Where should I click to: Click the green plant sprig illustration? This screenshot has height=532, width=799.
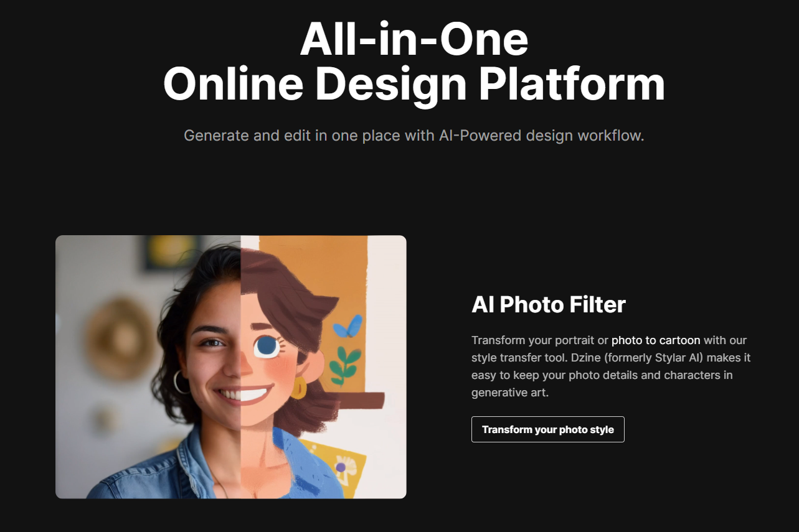pos(345,365)
